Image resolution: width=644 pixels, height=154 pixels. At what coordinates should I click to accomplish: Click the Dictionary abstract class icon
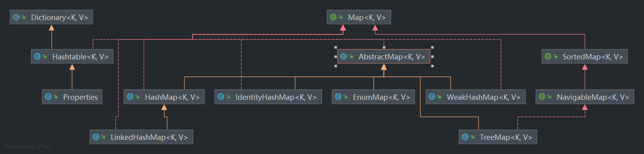point(16,17)
